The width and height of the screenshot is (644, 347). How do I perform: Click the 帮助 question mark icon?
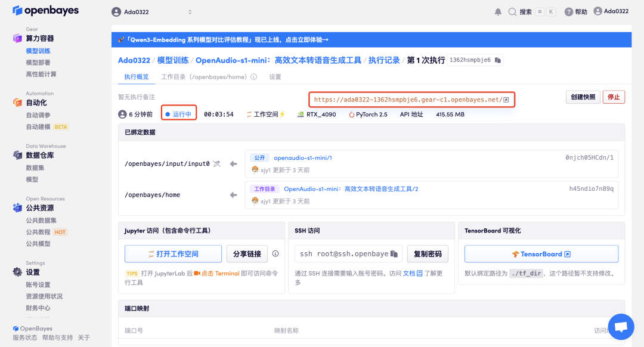568,12
